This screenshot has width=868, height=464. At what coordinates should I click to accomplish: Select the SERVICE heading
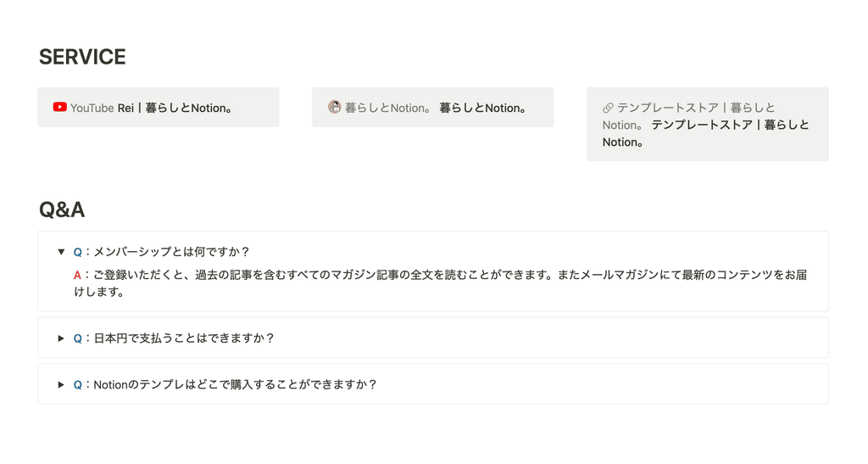point(82,57)
